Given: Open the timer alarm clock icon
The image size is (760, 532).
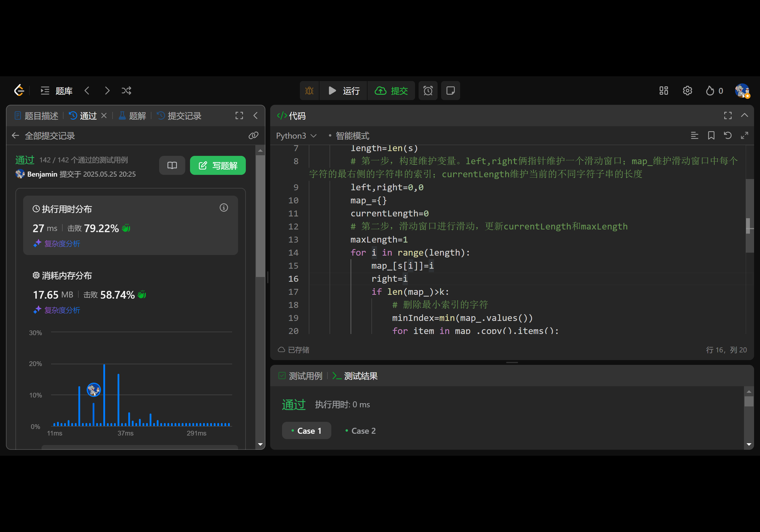Looking at the screenshot, I should point(428,91).
